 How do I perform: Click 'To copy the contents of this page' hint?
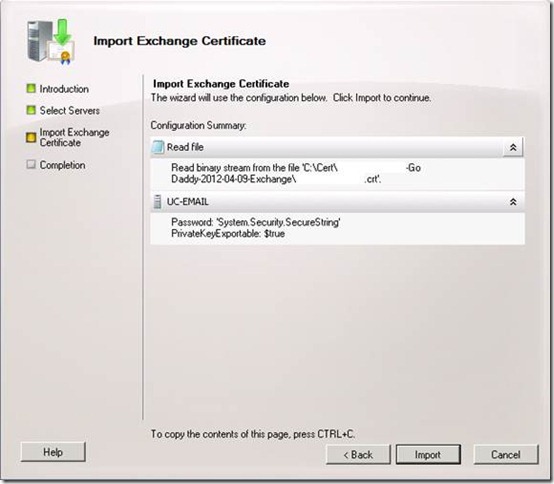253,434
